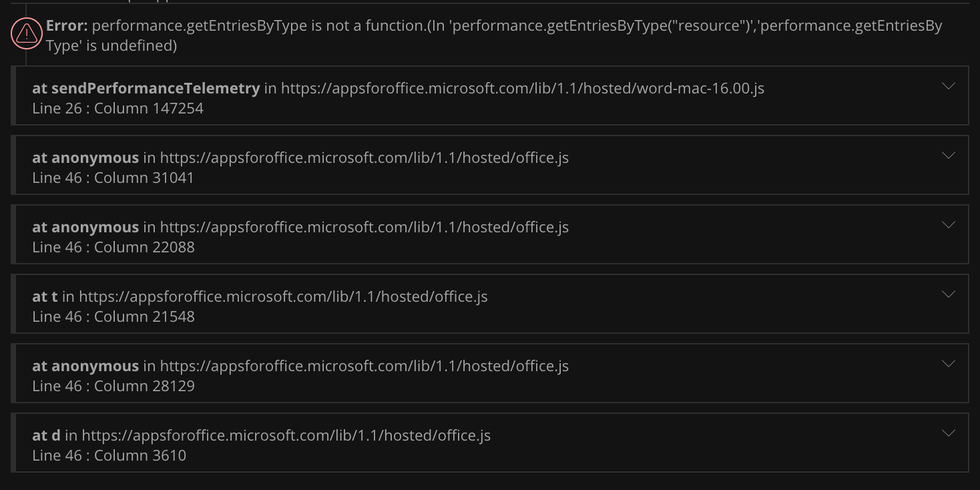980x490 pixels.
Task: Expand the anonymous frame at column 22088
Action: [949, 225]
